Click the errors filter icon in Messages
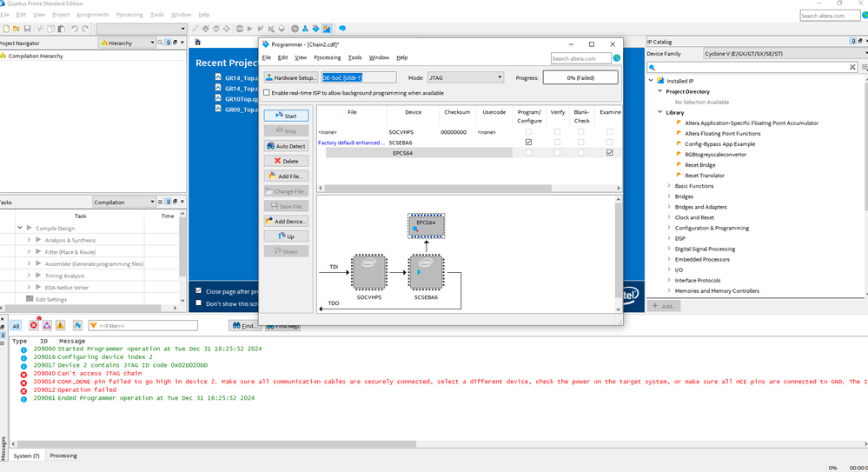 click(x=34, y=325)
